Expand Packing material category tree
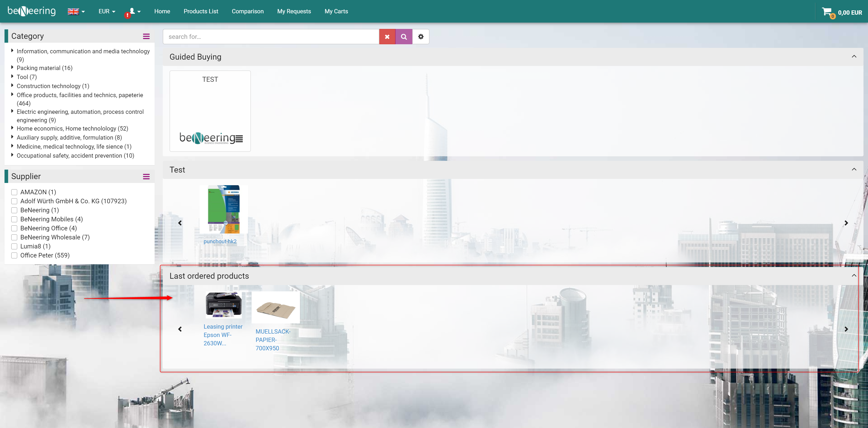 pos(12,68)
